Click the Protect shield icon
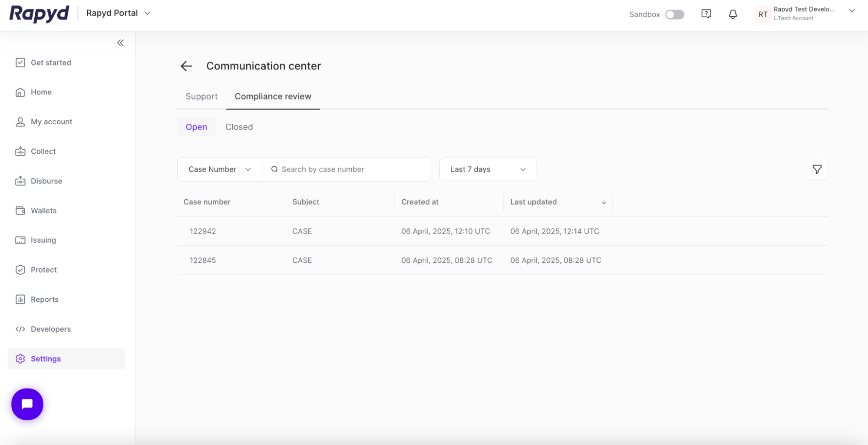 20,270
